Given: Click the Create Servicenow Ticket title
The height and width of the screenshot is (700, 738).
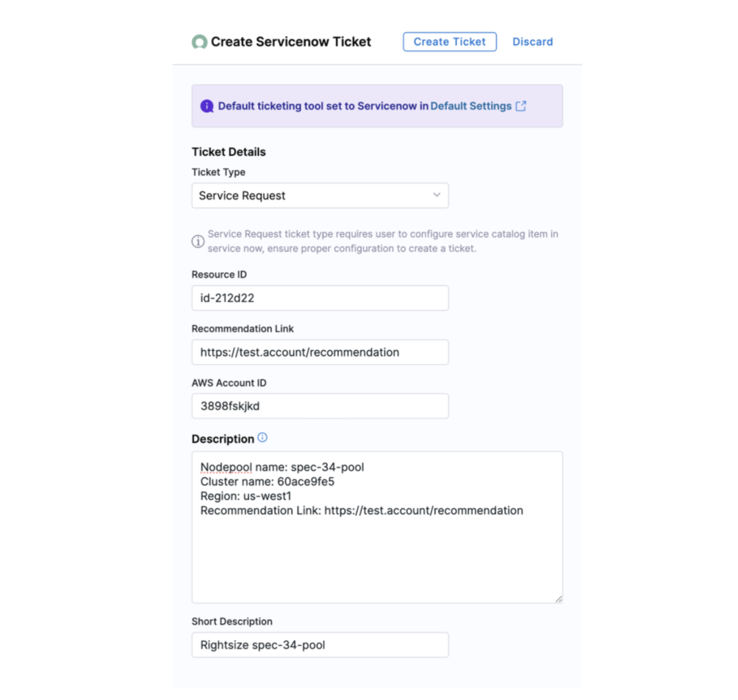Looking at the screenshot, I should click(291, 42).
